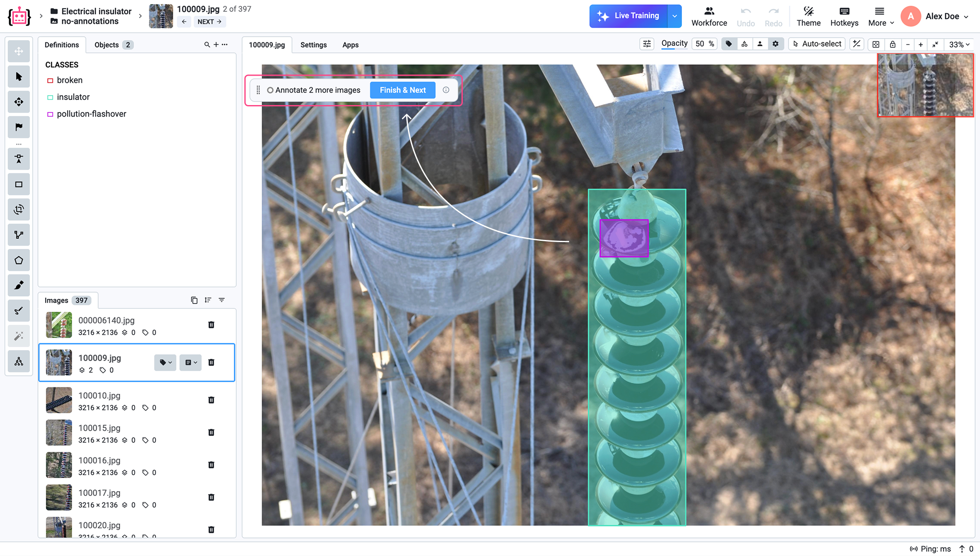Image resolution: width=980 pixels, height=556 pixels.
Task: Select the Brush tool
Action: click(x=19, y=285)
